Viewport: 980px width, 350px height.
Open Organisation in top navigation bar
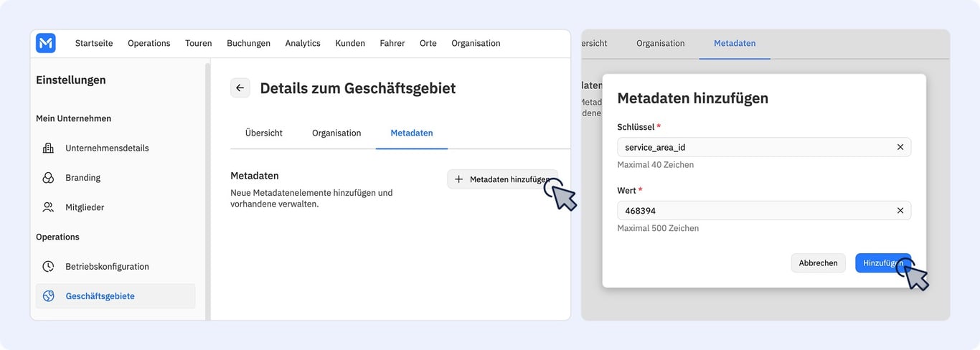(476, 43)
